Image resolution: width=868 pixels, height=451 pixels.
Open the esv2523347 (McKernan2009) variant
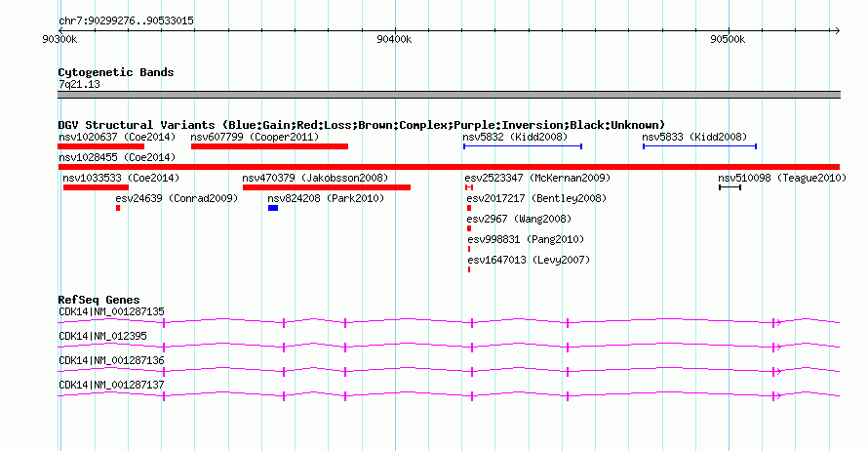coord(537,178)
